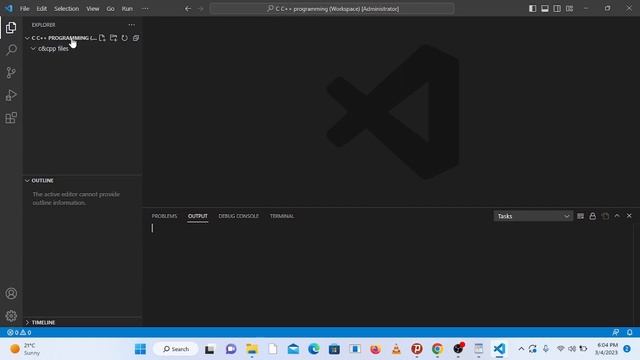Toggle the primary side bar visibility
640x360 pixels.
pyautogui.click(x=533, y=9)
